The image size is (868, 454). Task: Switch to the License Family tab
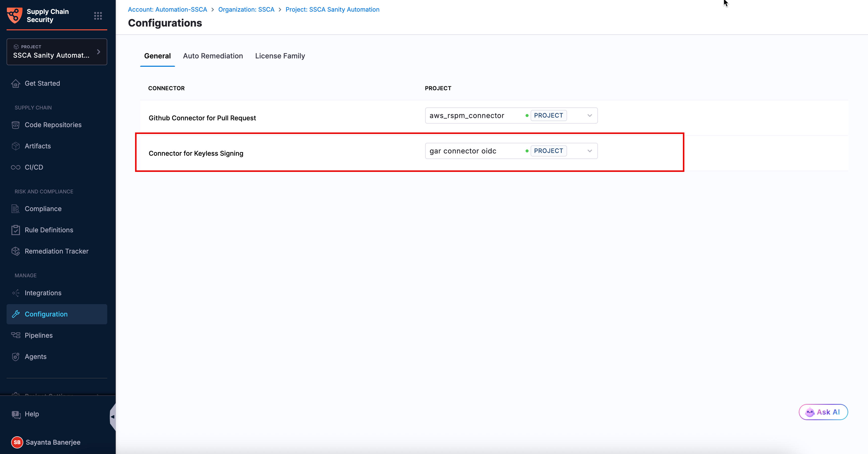(x=280, y=56)
